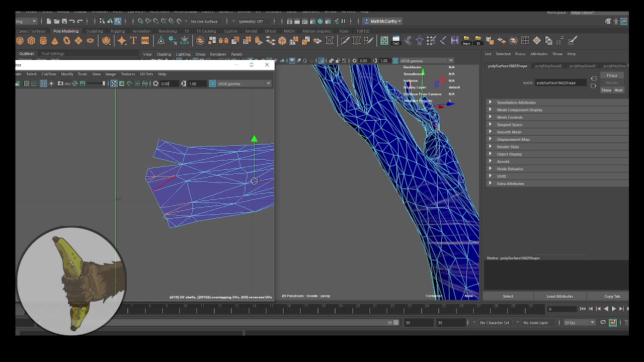Switch to the Sculpting shelf tab
Image resolution: width=644 pixels, height=362 pixels.
pos(94,31)
